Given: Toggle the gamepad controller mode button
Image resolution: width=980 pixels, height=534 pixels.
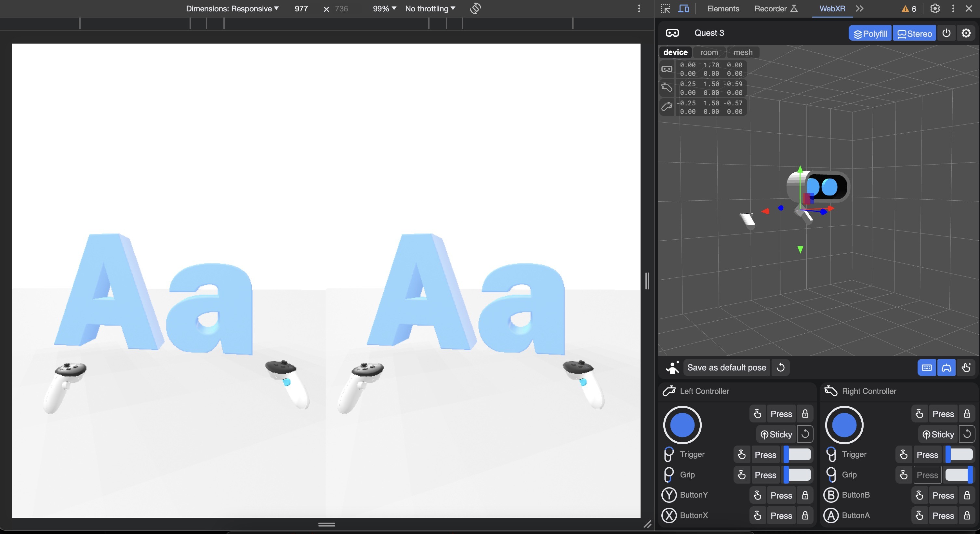Looking at the screenshot, I should (x=947, y=367).
